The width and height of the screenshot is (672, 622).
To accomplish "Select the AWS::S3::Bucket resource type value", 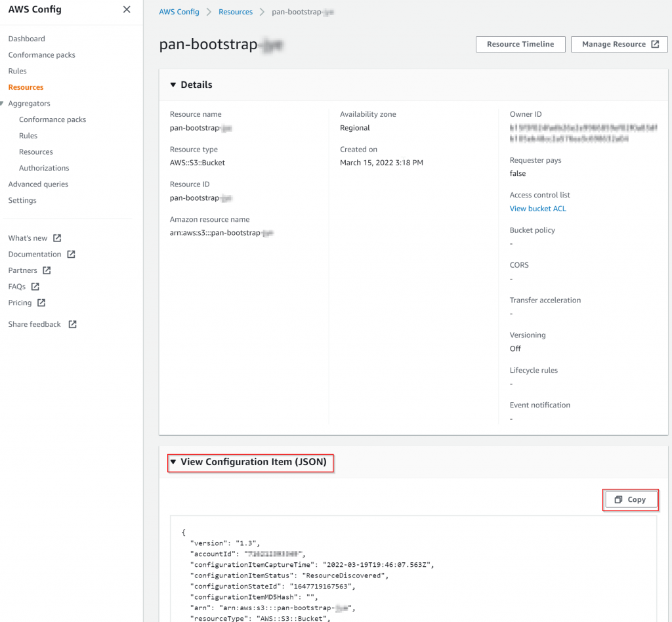I will tap(197, 163).
